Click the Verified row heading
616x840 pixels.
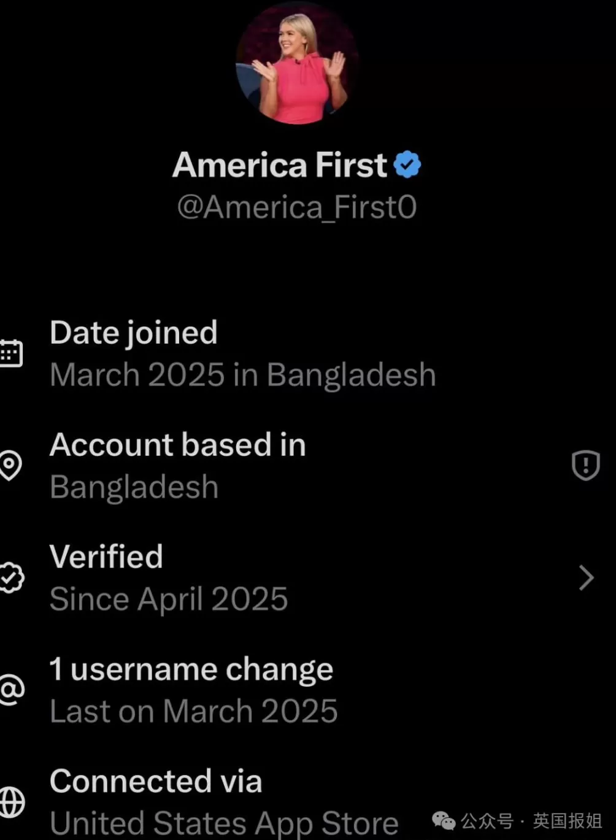point(106,557)
